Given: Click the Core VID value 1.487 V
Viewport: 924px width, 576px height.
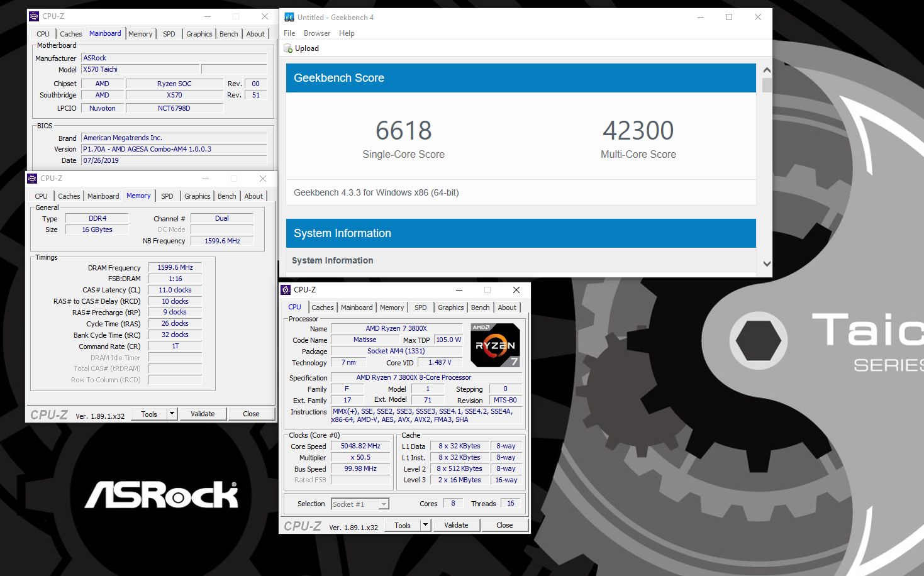Looking at the screenshot, I should coord(440,363).
